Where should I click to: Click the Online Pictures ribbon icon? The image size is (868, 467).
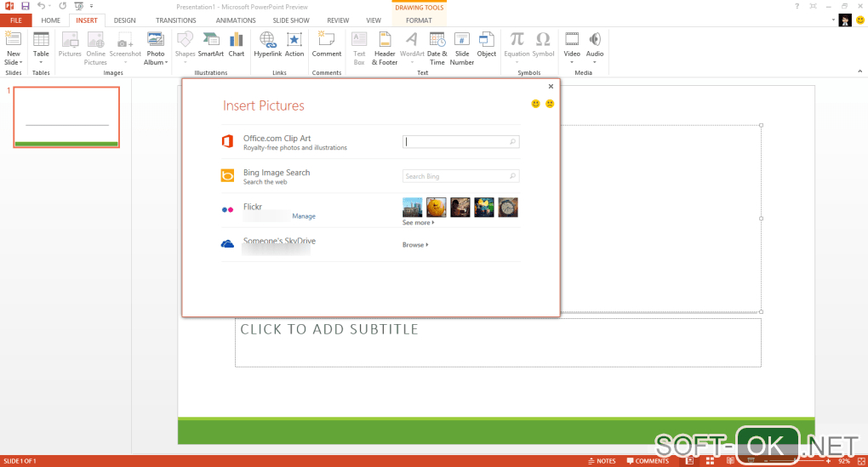(96, 48)
